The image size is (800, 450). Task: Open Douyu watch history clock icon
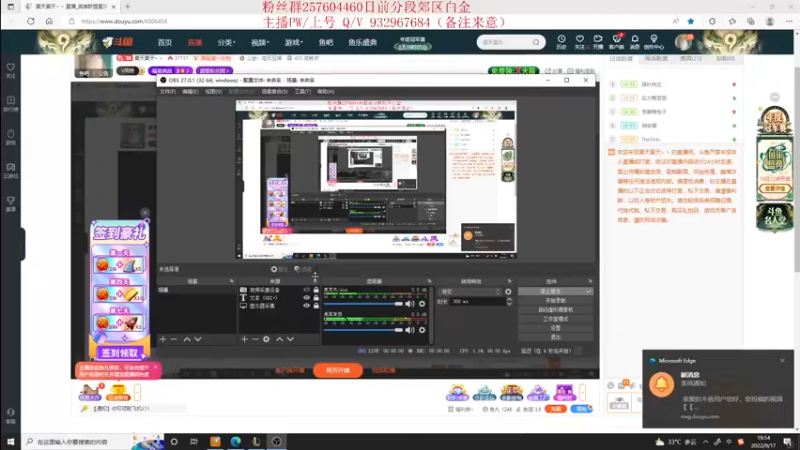[x=561, y=42]
